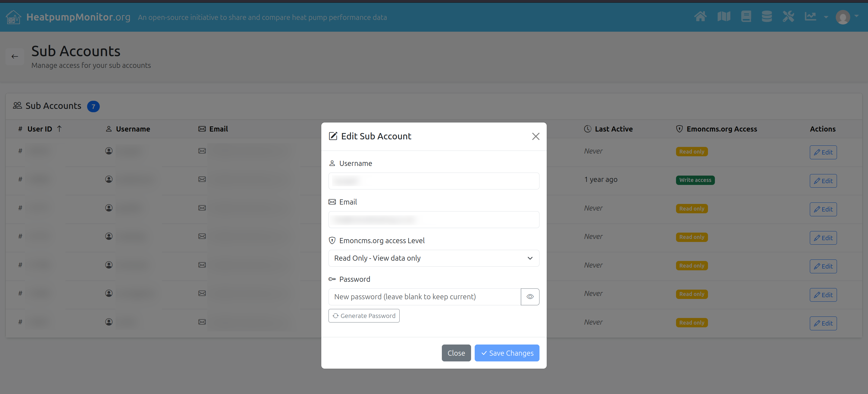Image resolution: width=868 pixels, height=394 pixels.
Task: Click the home icon in top navigation
Action: 700,17
